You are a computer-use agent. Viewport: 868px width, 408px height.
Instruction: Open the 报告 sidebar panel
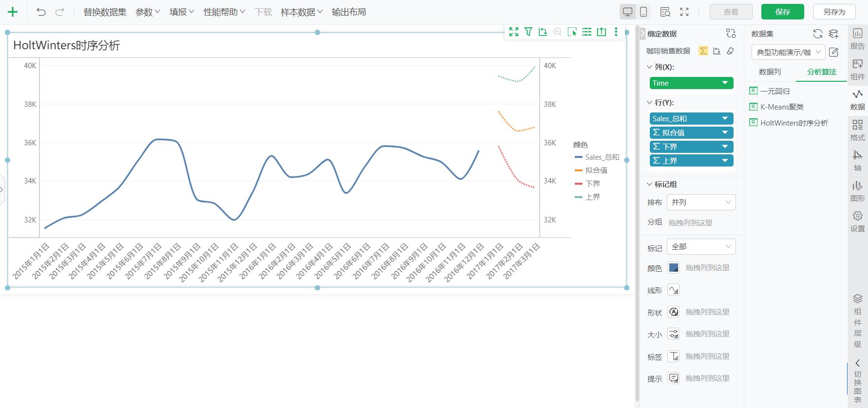tap(857, 38)
